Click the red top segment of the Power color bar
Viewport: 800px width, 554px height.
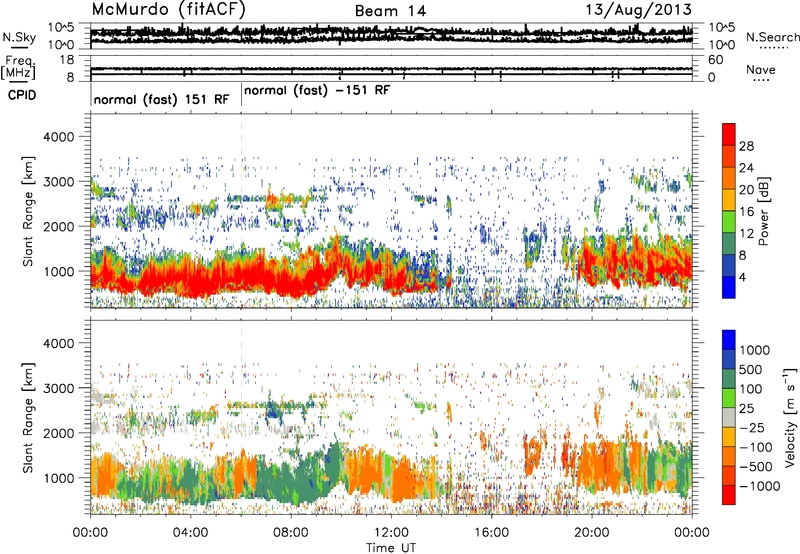tap(729, 134)
